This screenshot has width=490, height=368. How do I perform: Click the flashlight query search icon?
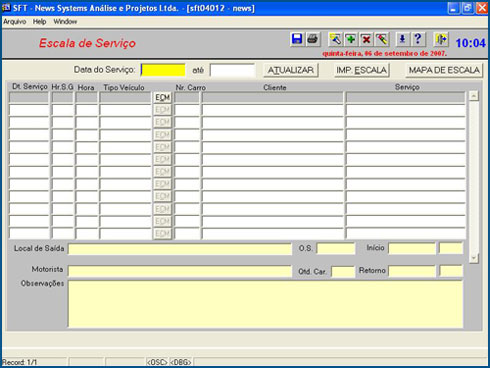[335, 39]
